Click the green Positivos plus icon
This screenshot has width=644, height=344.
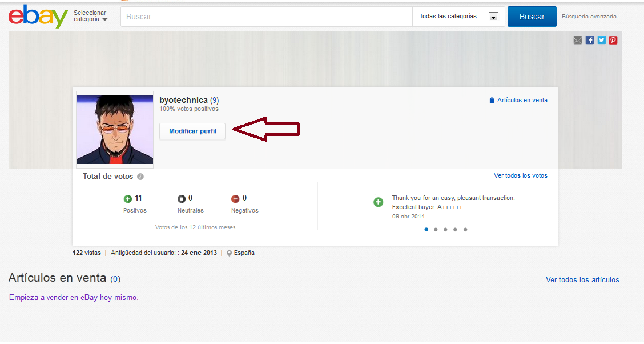coord(128,199)
